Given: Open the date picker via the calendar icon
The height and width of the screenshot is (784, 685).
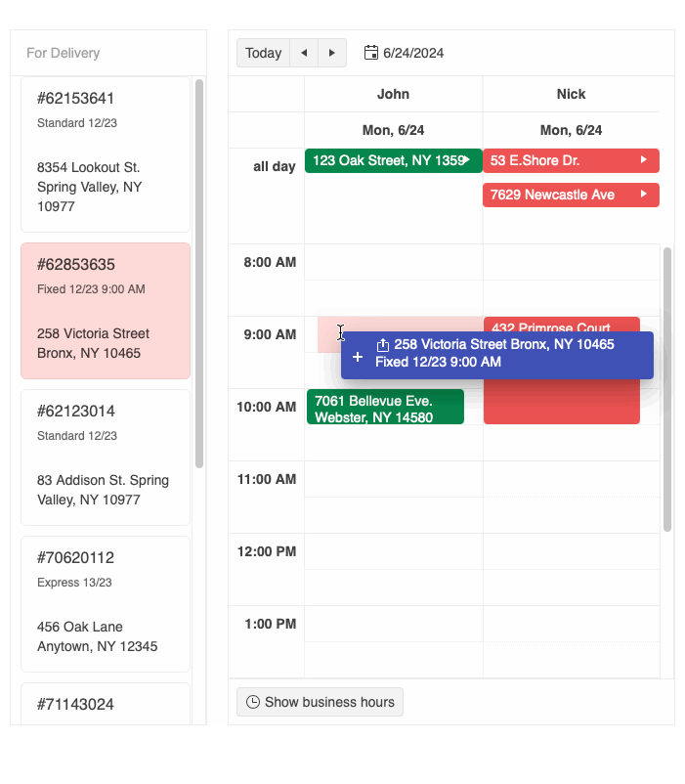Looking at the screenshot, I should tap(370, 53).
